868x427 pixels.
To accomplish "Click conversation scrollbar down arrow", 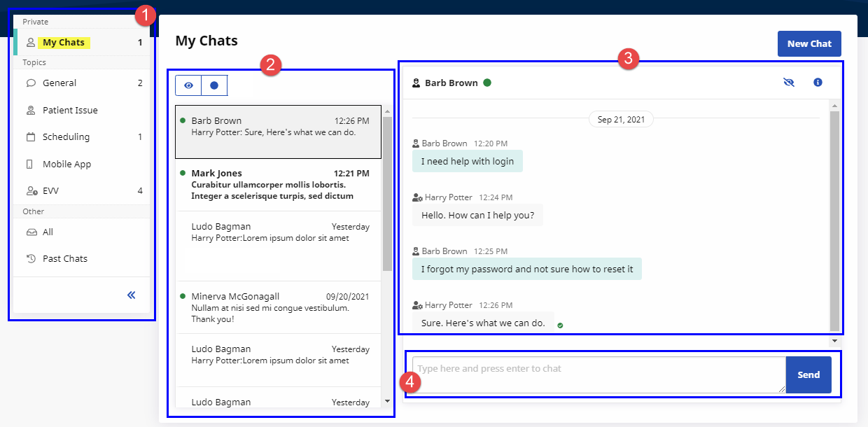I will point(834,340).
